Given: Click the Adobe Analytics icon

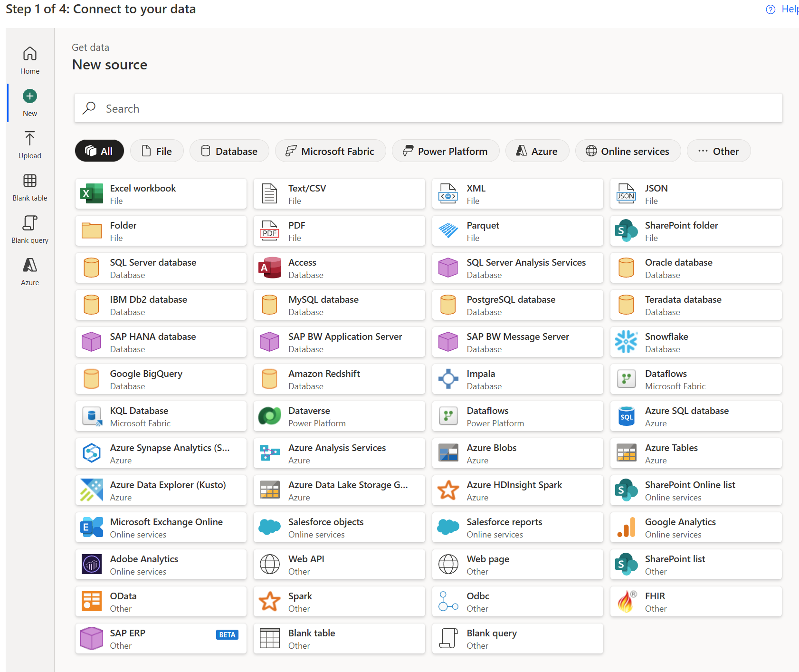Looking at the screenshot, I should point(92,565).
